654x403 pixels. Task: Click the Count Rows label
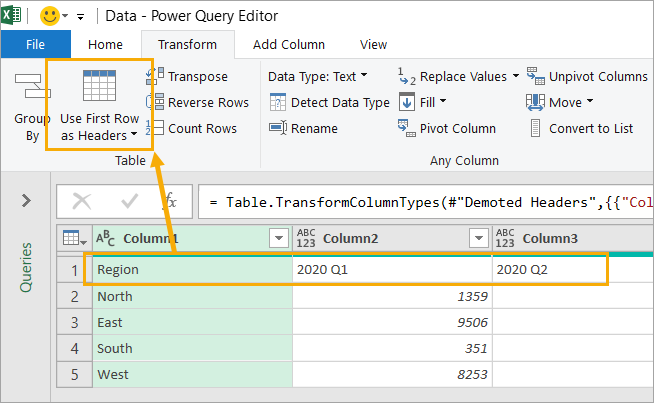tap(202, 128)
